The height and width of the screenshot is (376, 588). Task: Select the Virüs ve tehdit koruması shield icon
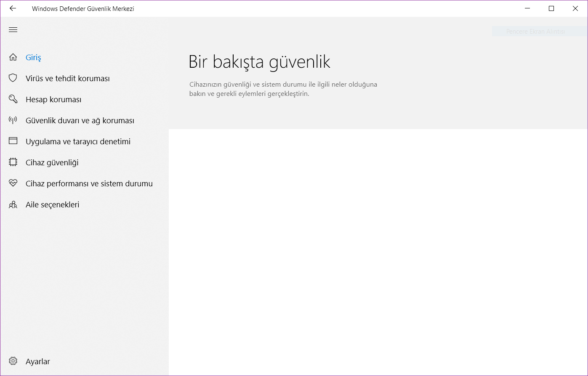[x=13, y=78]
